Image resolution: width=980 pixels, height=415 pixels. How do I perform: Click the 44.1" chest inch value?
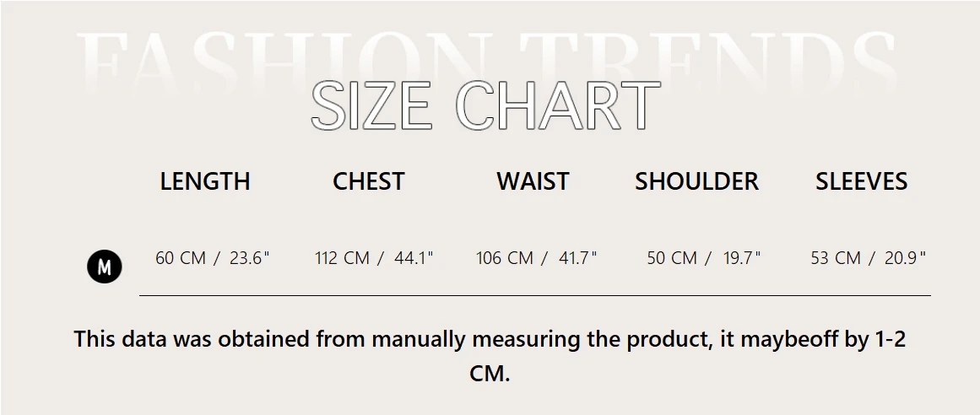tap(414, 258)
